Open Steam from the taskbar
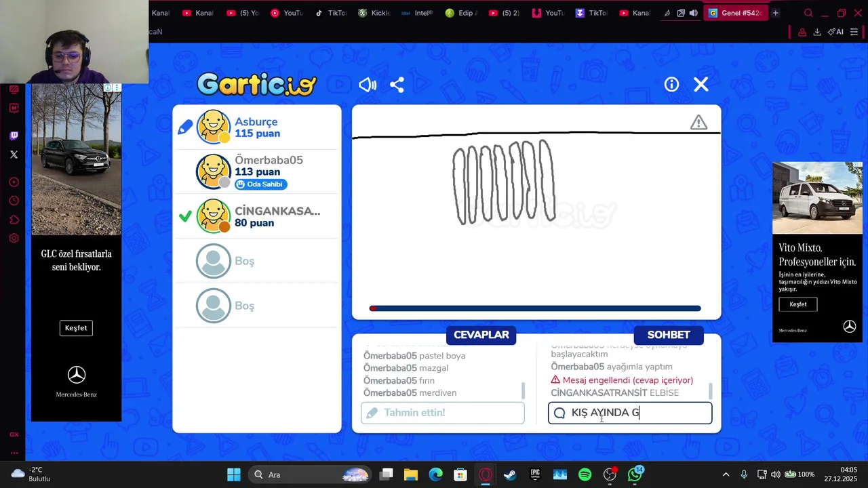868x488 pixels. (510, 474)
